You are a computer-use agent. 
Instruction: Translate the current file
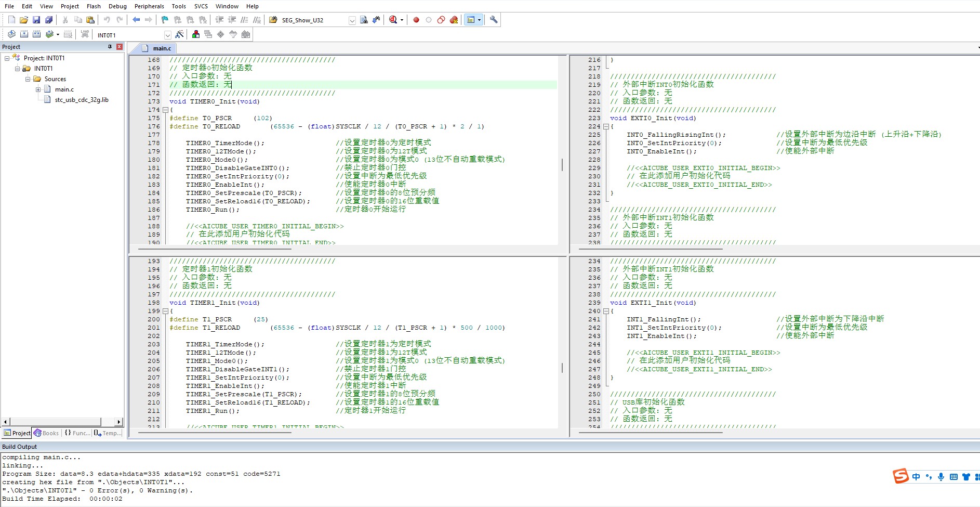click(11, 34)
